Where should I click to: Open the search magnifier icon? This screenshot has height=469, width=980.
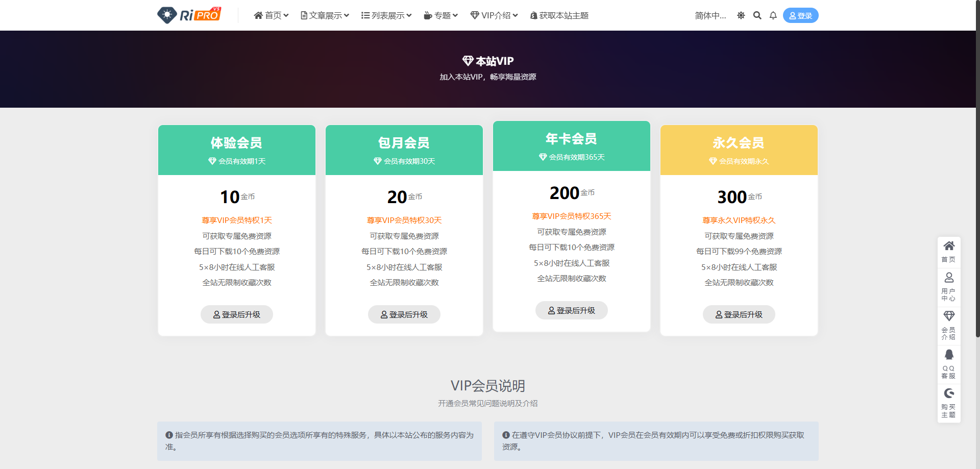[757, 15]
